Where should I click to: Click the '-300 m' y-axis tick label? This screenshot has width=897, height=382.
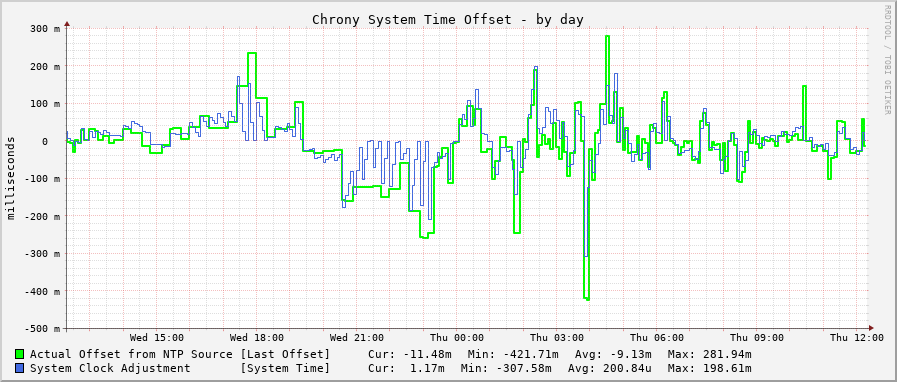(x=42, y=254)
